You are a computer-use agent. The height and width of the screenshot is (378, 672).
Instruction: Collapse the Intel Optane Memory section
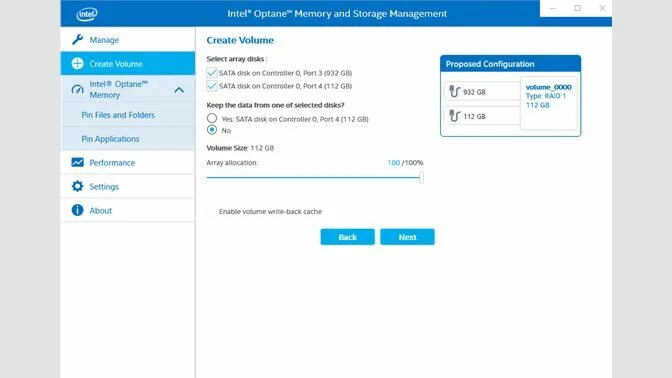pyautogui.click(x=179, y=90)
